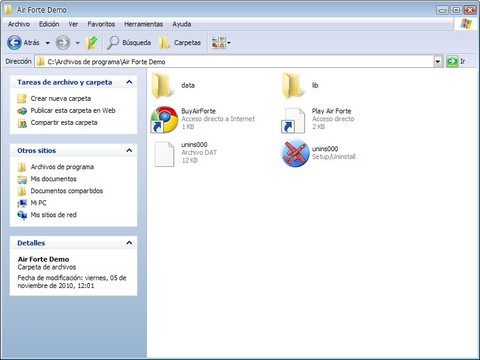Go to Archivos de programa link
The width and height of the screenshot is (480, 360).
coord(62,167)
